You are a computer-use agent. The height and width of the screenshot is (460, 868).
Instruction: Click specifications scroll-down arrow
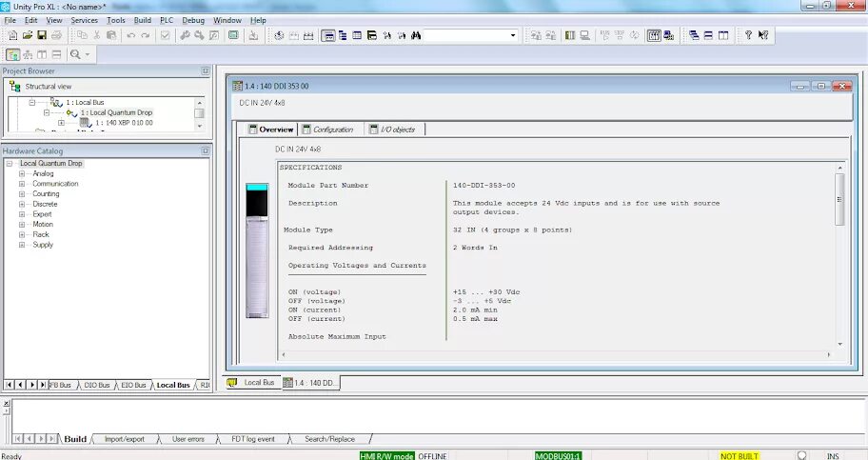pyautogui.click(x=839, y=344)
